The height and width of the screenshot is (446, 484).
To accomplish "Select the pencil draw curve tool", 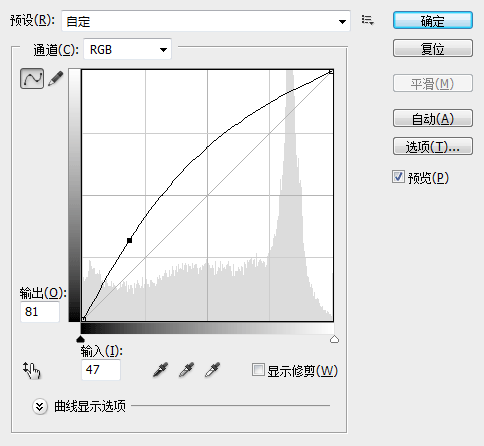I will pyautogui.click(x=56, y=79).
